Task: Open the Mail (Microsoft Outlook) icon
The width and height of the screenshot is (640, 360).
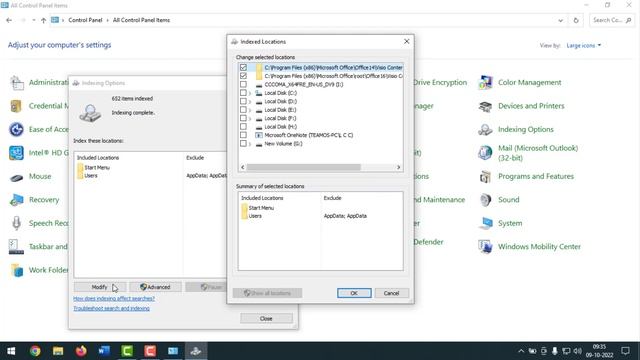Action: tap(485, 153)
